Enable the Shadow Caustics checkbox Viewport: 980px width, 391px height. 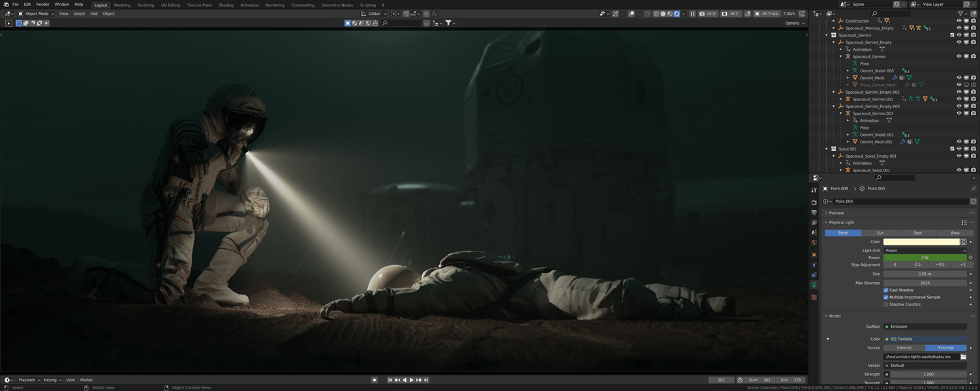pos(886,304)
